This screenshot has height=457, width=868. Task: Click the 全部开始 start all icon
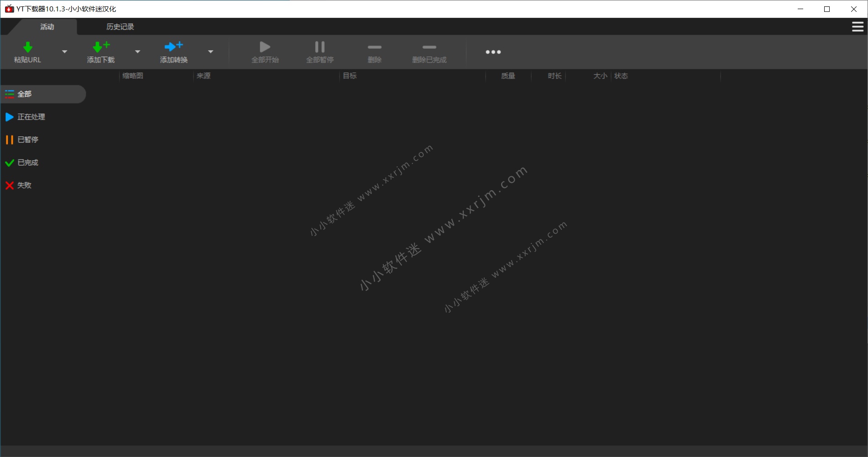[x=264, y=47]
